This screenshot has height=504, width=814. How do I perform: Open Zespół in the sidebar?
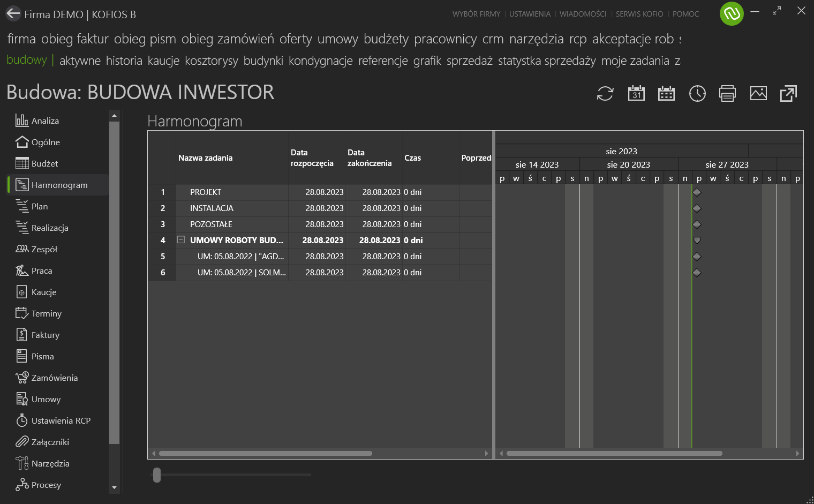coord(57,249)
